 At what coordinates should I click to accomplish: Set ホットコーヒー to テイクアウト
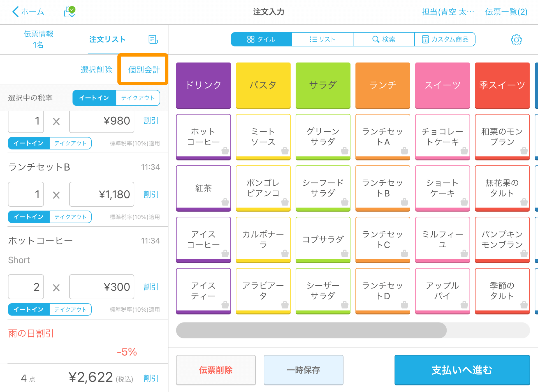[70, 309]
